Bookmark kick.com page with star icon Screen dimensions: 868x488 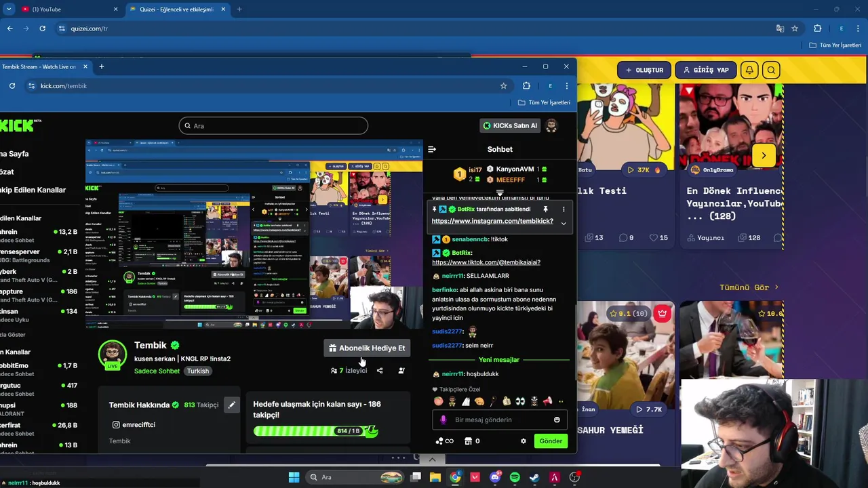tap(503, 86)
